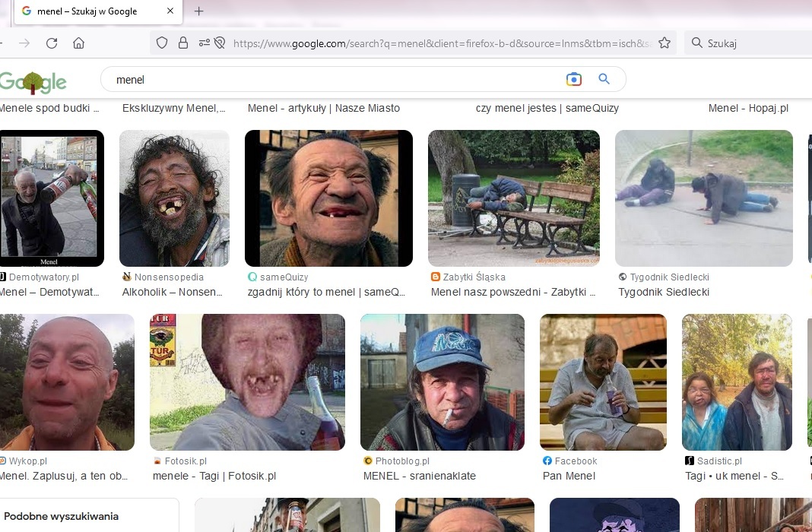Close the 'menel – Szukaj w Google' tab

pyautogui.click(x=170, y=11)
